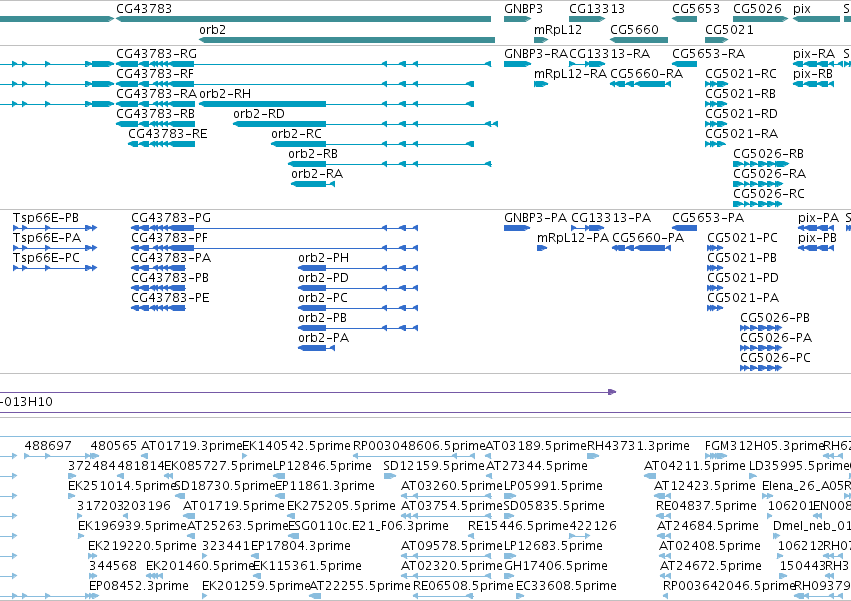The image size is (851, 601).
Task: Select the orb2 gene span
Action: 347,40
